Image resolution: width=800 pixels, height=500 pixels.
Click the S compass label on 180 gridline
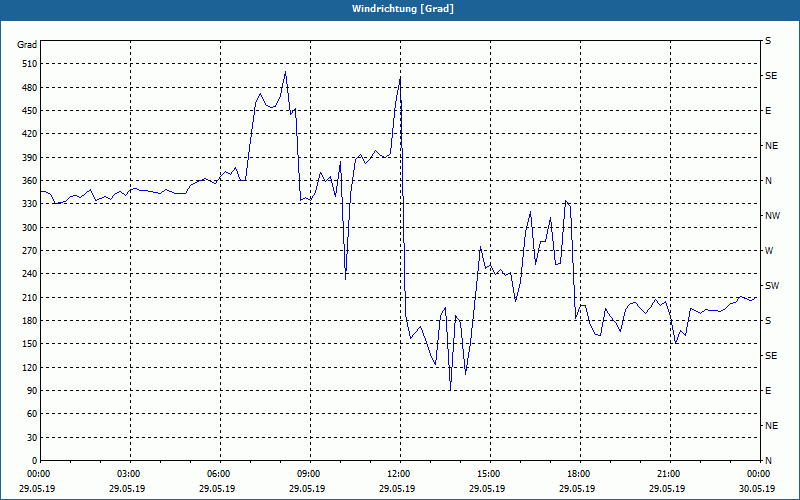(768, 321)
